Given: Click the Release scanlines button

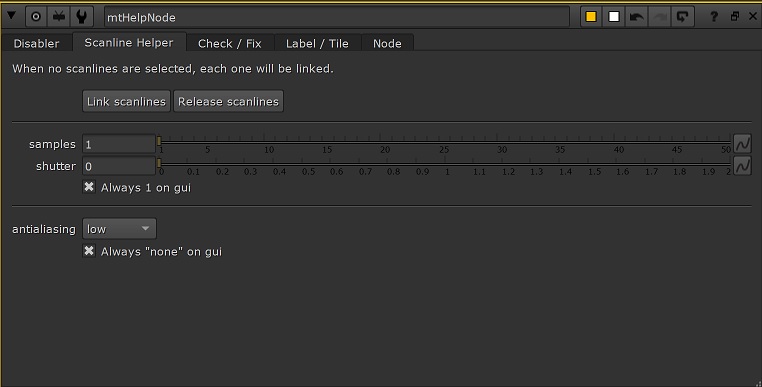Looking at the screenshot, I should pos(228,101).
